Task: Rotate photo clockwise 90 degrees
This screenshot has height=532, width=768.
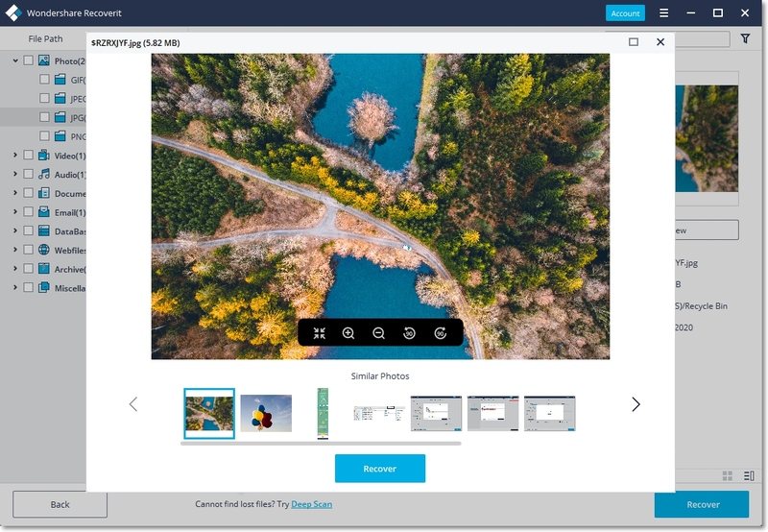Action: (x=441, y=333)
